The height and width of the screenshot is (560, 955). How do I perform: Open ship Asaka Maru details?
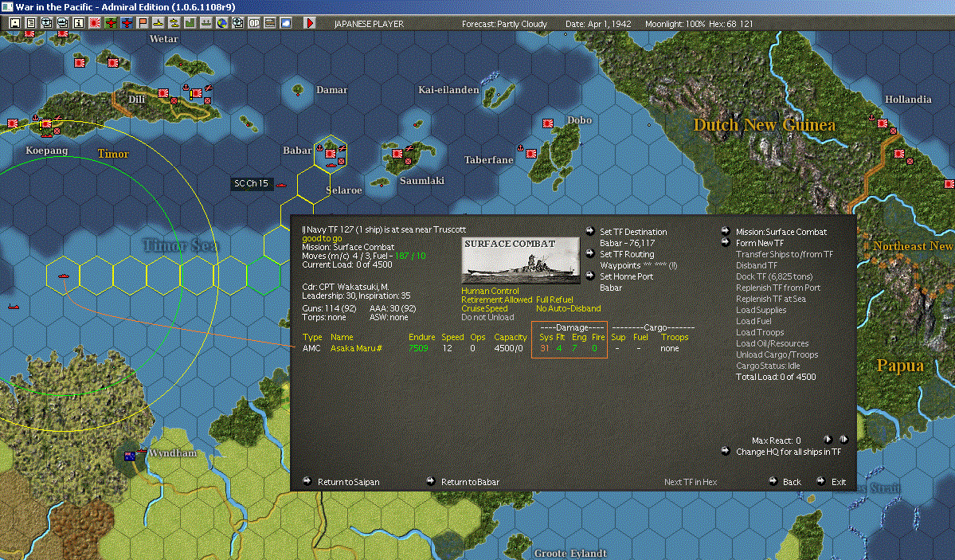(x=356, y=349)
